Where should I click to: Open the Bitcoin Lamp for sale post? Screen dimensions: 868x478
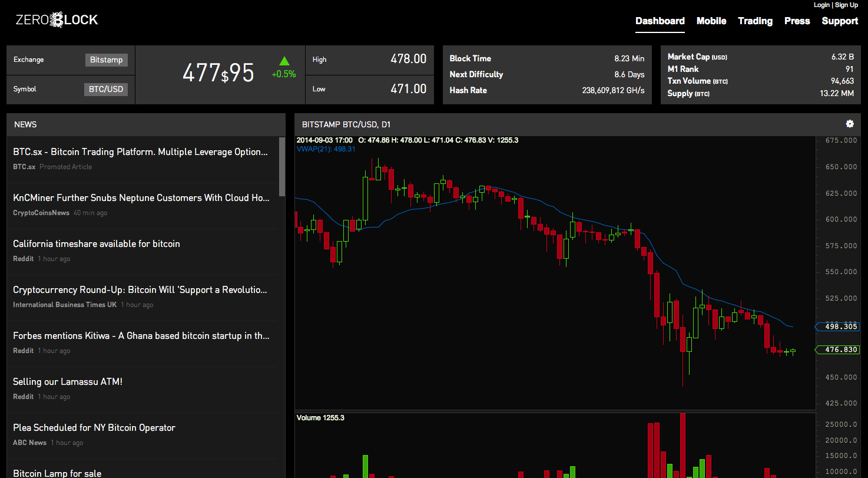point(57,473)
